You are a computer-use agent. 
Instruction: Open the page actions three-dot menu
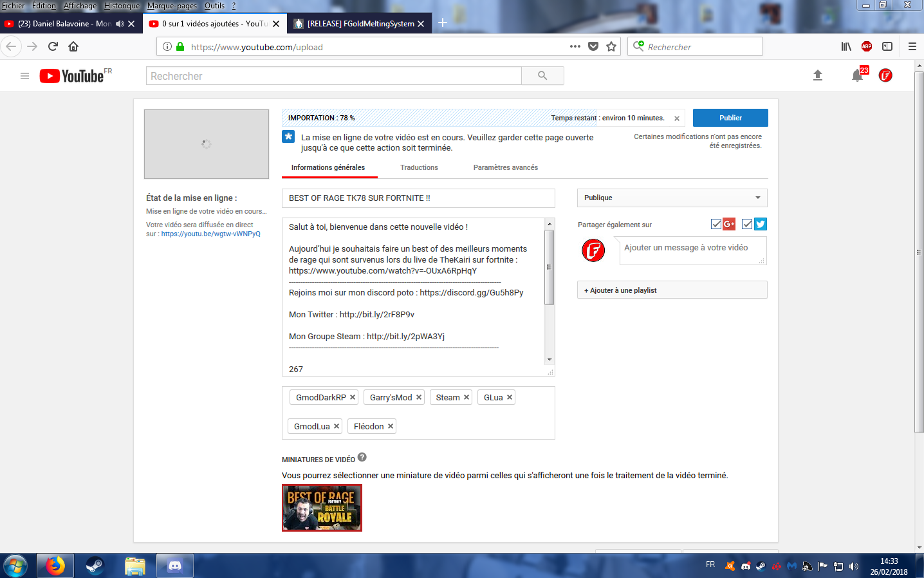575,46
